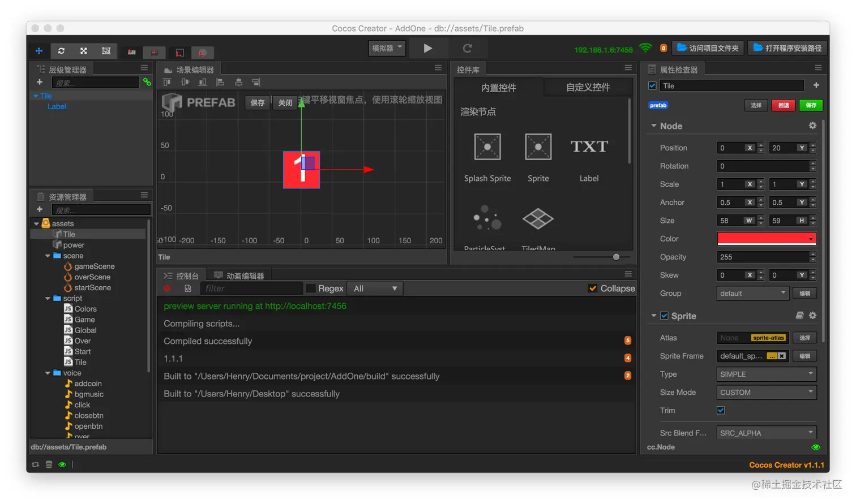Click the scene editor tab
Viewport: 856px width, 504px height.
pos(189,70)
